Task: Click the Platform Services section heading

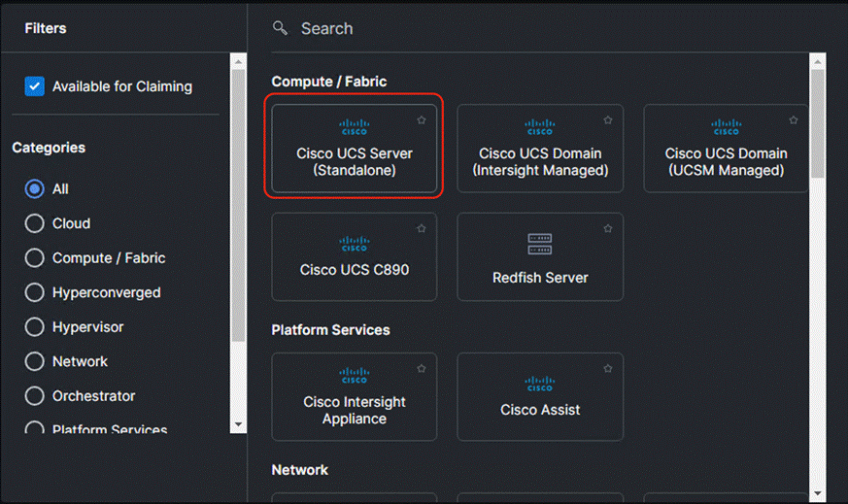Action: click(x=330, y=330)
